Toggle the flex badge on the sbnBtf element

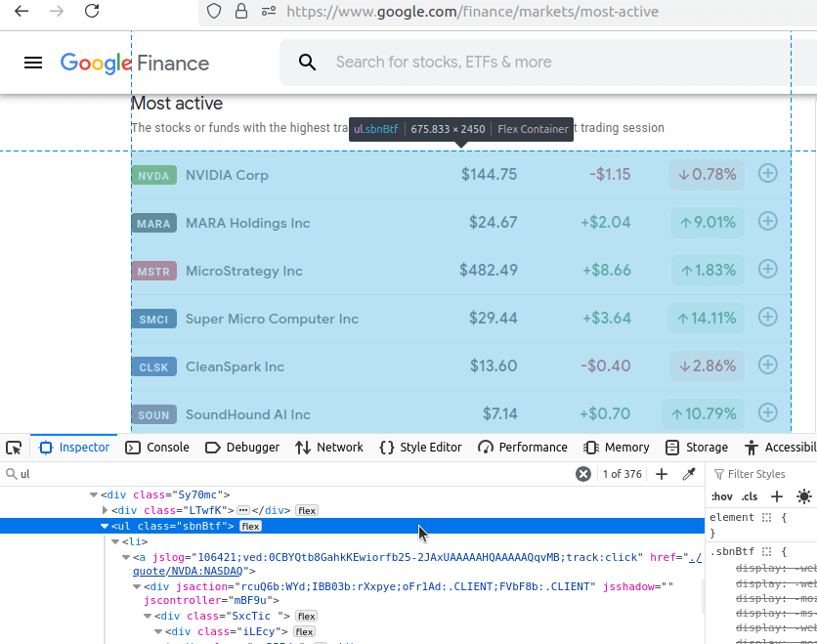click(250, 525)
